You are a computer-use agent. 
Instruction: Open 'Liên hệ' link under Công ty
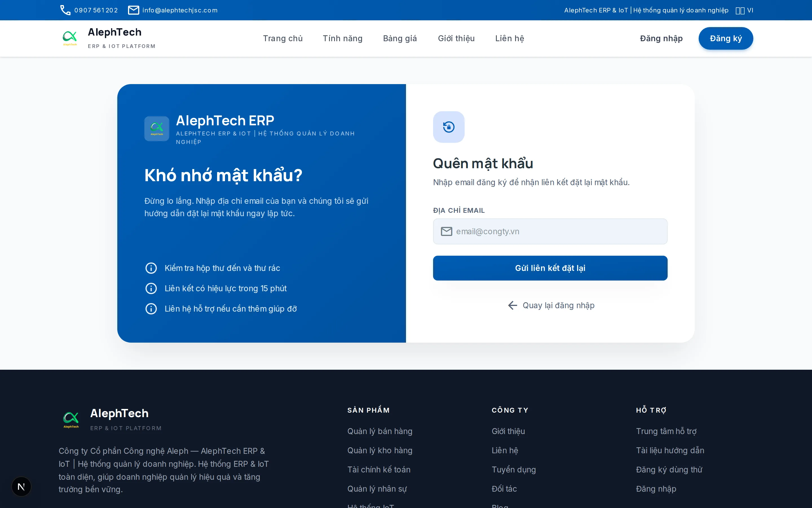coord(505,450)
